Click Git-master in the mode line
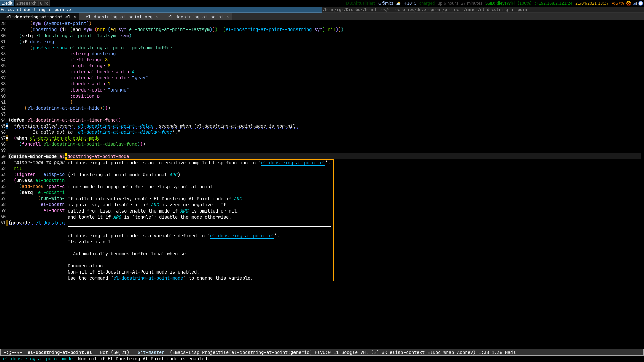 coord(151,353)
